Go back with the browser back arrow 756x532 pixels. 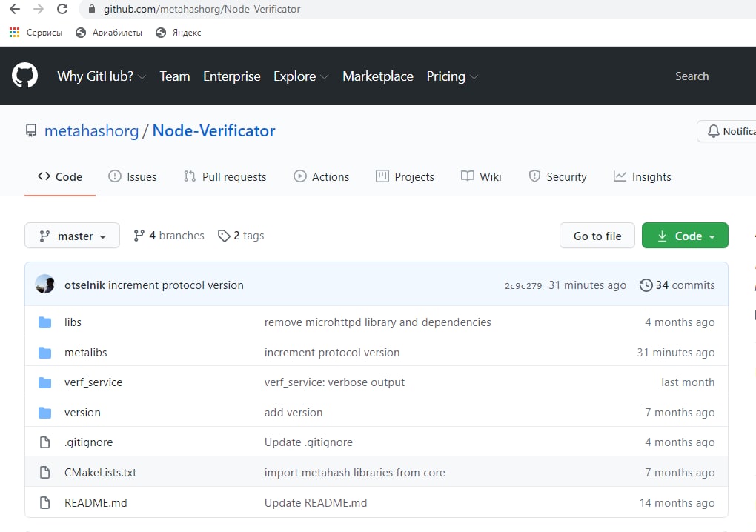click(15, 9)
